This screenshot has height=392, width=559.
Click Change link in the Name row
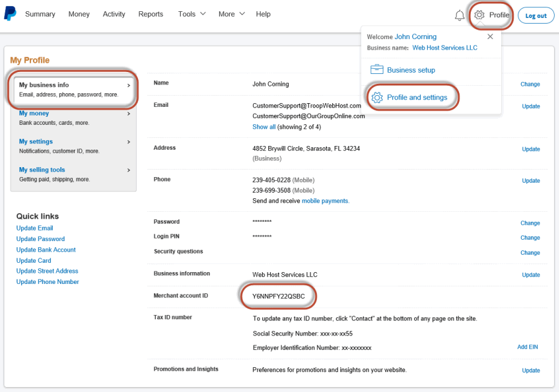[530, 84]
